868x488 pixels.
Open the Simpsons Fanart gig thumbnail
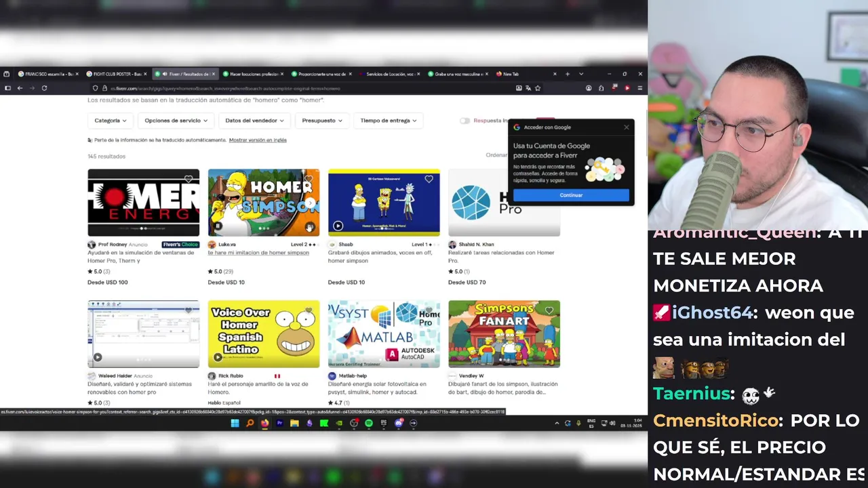click(x=504, y=334)
